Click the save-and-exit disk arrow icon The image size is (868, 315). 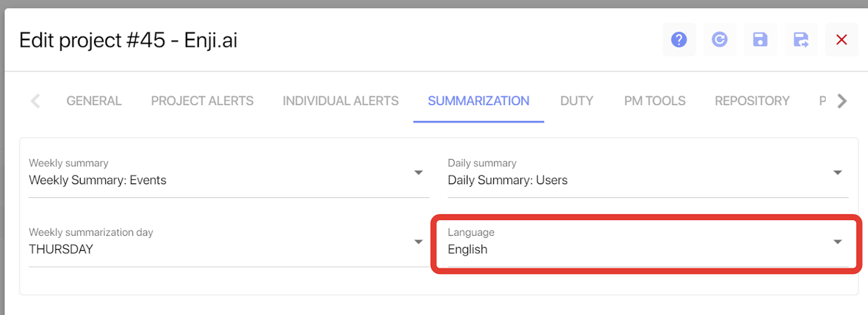801,40
